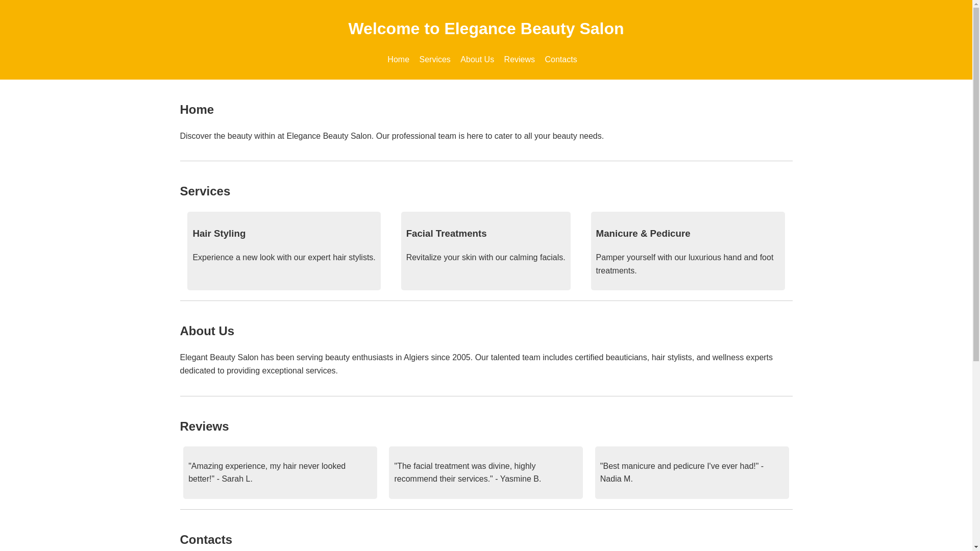Open the Contacts nav link
This screenshot has height=551, width=980.
tap(560, 60)
